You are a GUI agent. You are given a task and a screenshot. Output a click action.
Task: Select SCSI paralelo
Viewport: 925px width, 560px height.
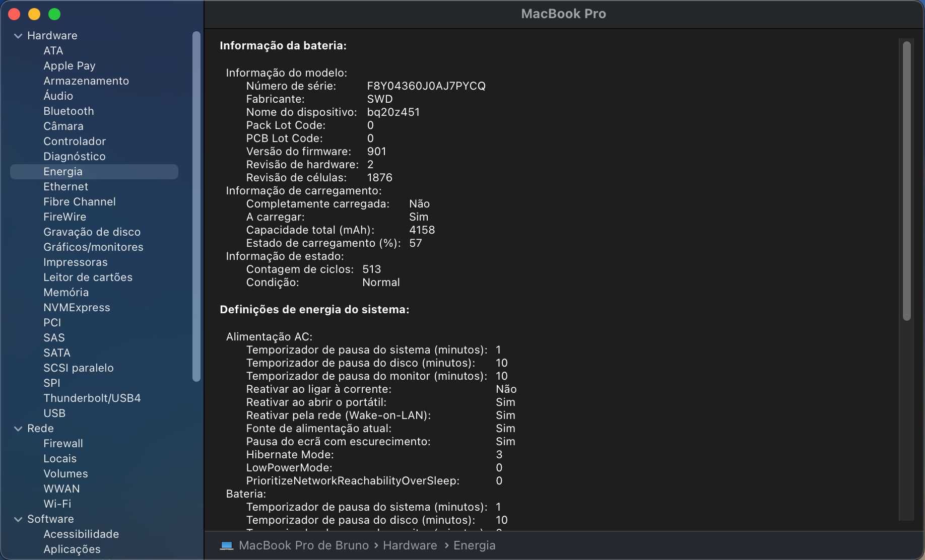79,368
